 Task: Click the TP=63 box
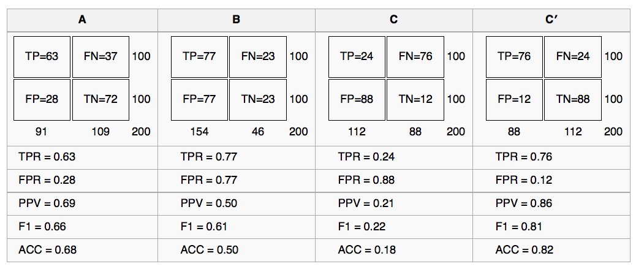click(42, 56)
